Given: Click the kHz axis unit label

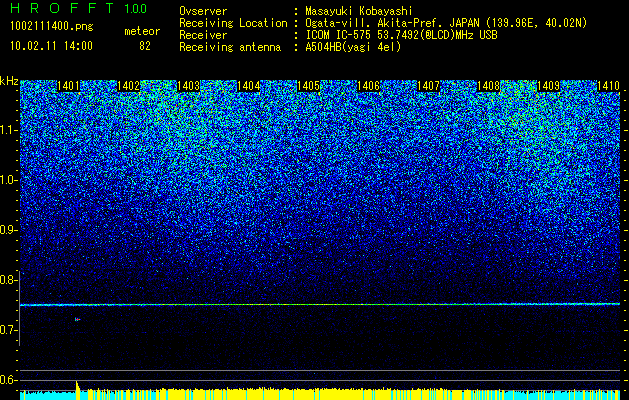Looking at the screenshot, I should (9, 81).
